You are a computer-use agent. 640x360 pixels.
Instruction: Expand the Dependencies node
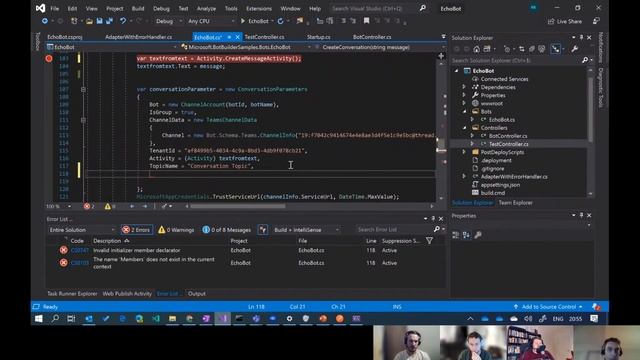pyautogui.click(x=464, y=87)
